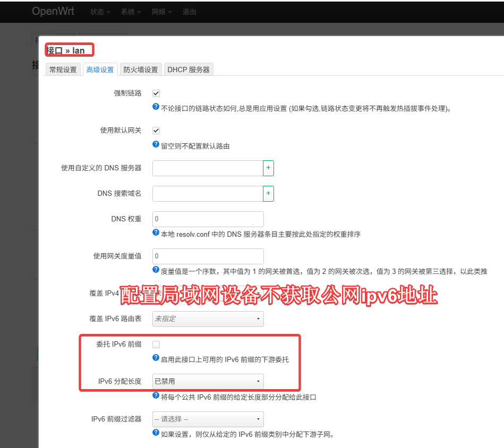Add DNS search domain with plus button
This screenshot has width=504, height=448.
tap(268, 194)
